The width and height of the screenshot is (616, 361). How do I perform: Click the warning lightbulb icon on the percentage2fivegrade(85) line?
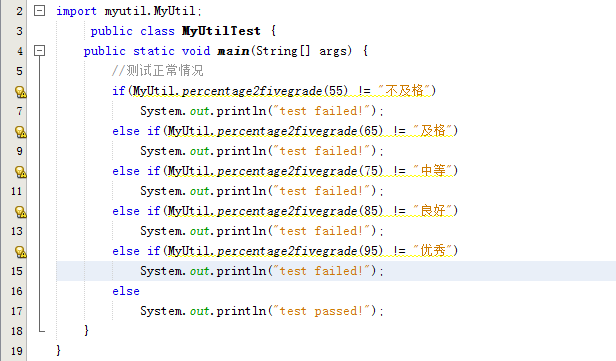click(x=20, y=212)
